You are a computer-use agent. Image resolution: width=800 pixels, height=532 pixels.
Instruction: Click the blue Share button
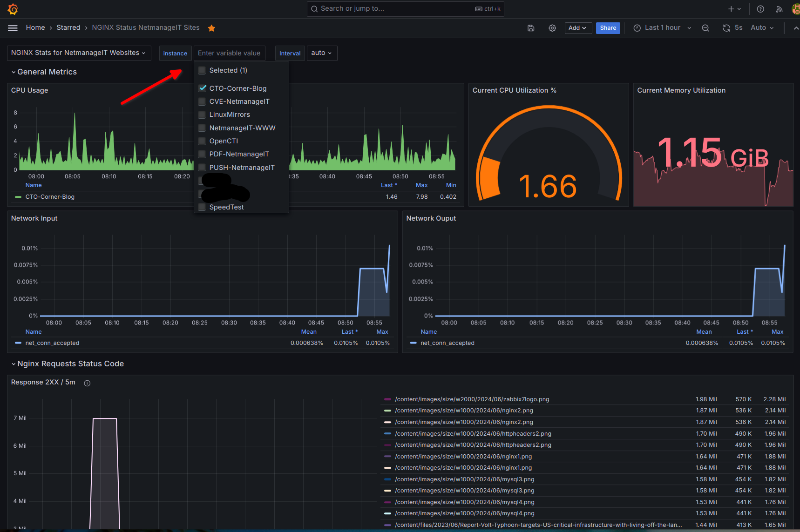click(608, 28)
